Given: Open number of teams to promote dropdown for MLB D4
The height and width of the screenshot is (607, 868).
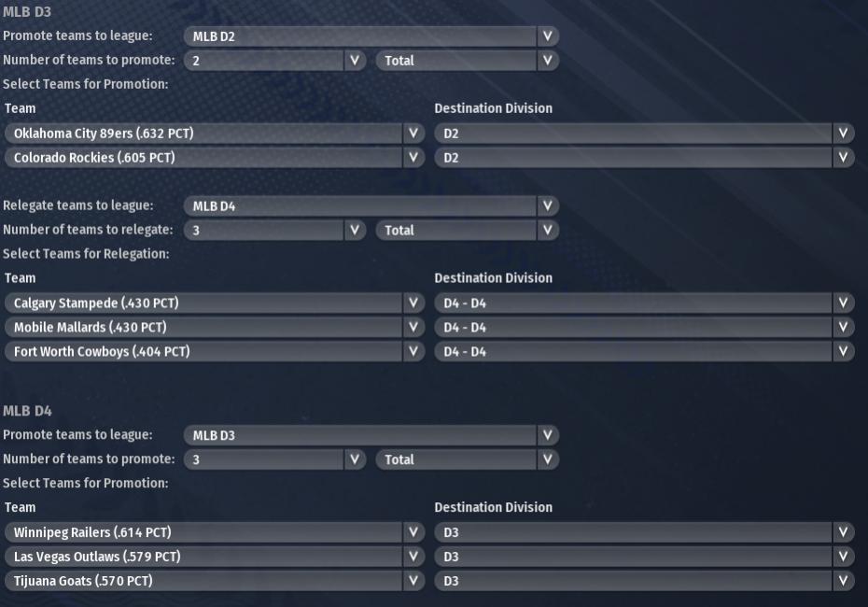Looking at the screenshot, I should point(275,459).
